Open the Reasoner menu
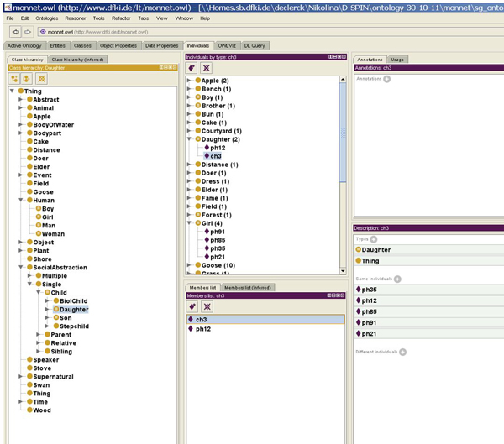Image resolution: width=504 pixels, height=444 pixels. (x=76, y=18)
